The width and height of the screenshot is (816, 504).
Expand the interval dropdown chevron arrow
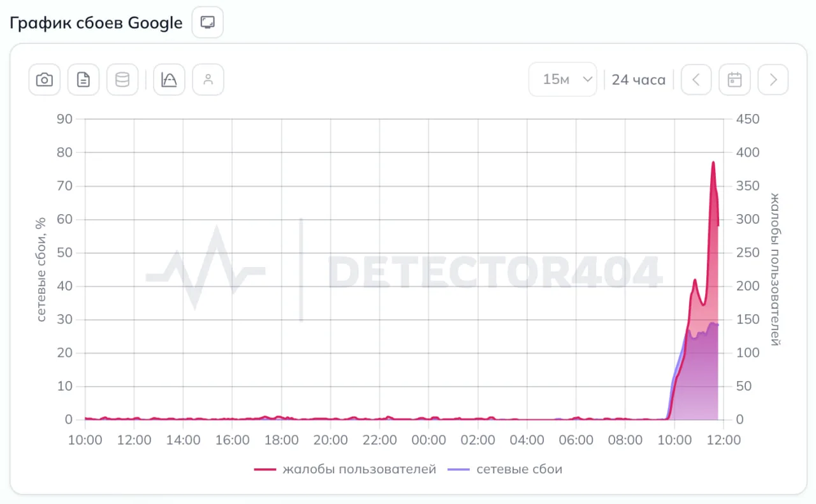588,80
